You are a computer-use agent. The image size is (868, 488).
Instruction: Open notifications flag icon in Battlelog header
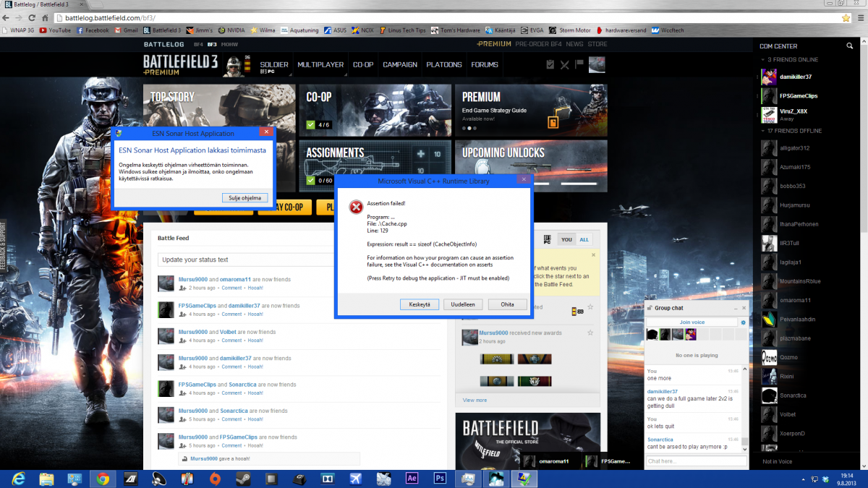coord(579,64)
